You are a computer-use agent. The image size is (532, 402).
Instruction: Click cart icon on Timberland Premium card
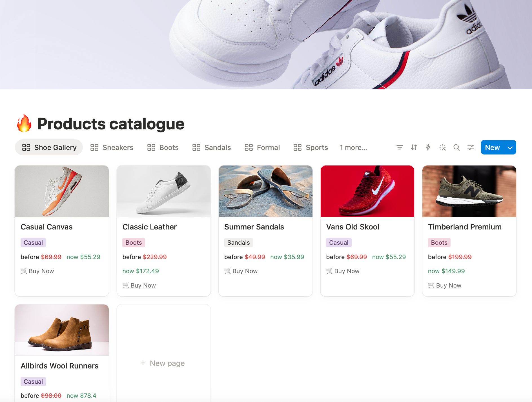tap(431, 285)
